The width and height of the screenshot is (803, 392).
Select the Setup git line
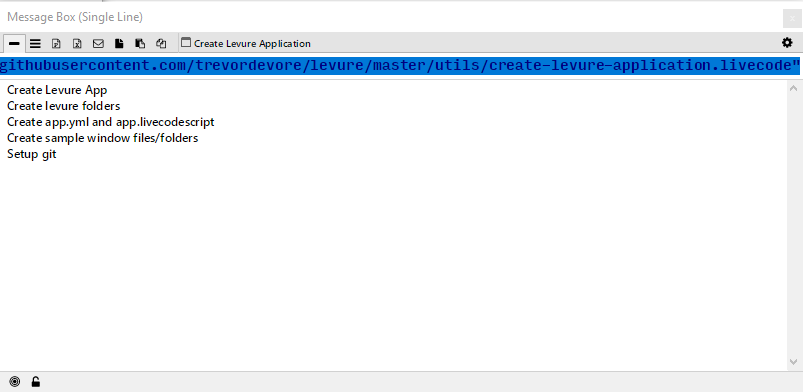[x=31, y=154]
